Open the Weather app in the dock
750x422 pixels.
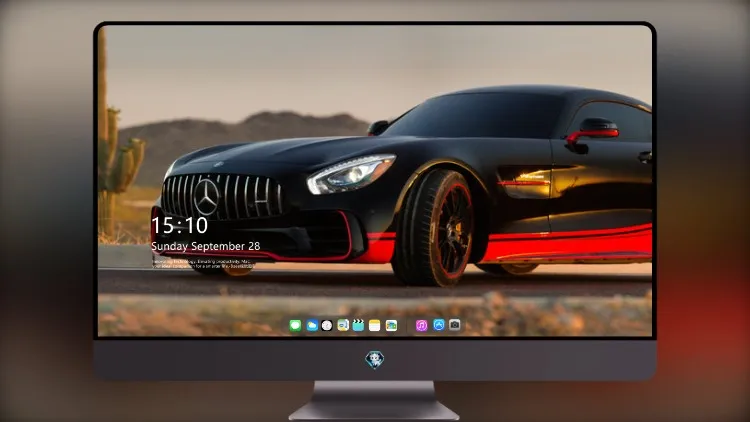[312, 326]
